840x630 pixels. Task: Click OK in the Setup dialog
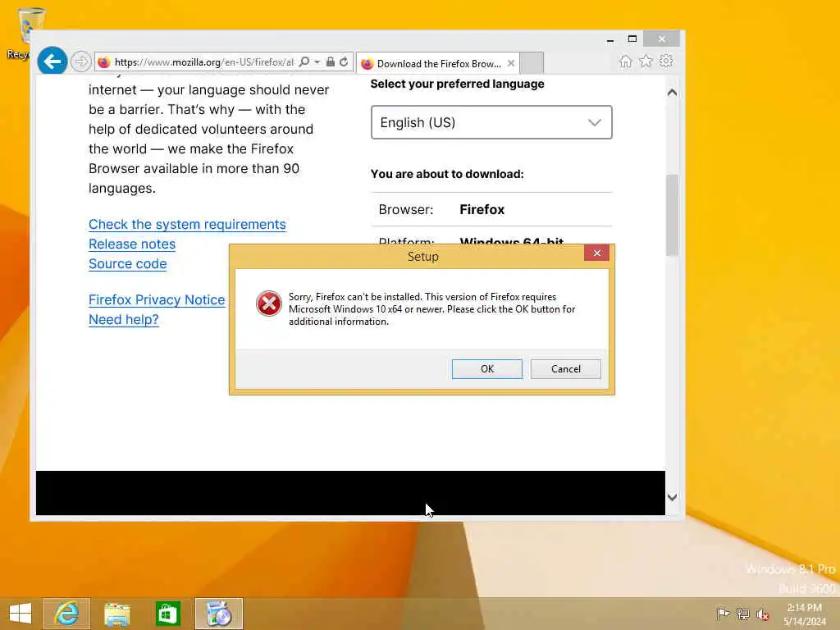pos(487,369)
